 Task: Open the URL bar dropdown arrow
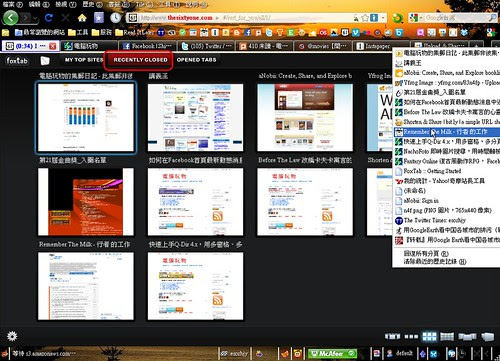coord(383,17)
